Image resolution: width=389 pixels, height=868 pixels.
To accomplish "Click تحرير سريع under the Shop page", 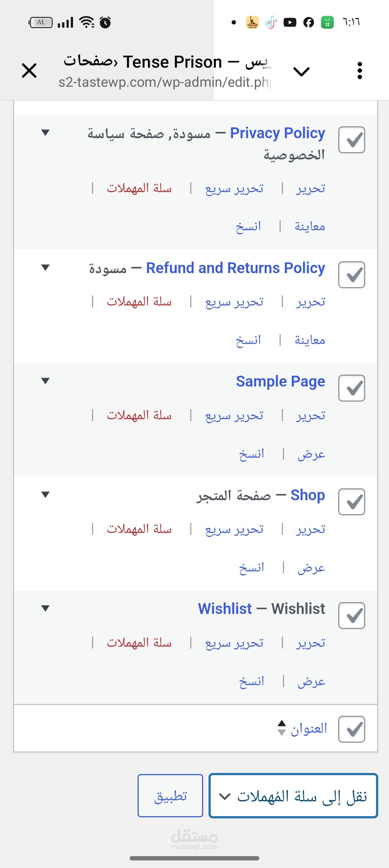I will tap(234, 529).
